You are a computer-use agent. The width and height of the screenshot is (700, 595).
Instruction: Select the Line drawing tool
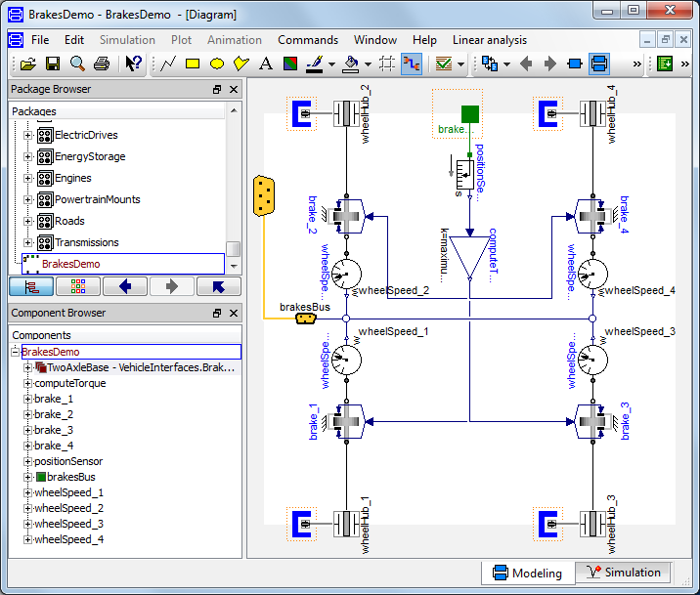(x=168, y=64)
